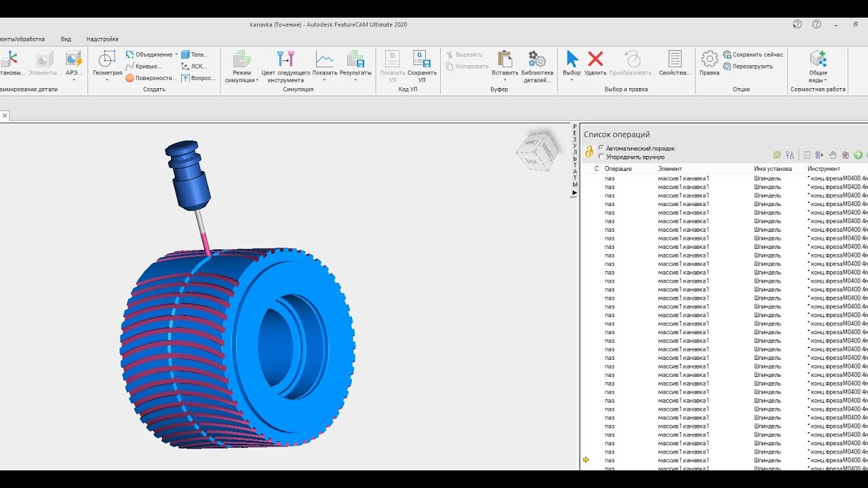Click the Объединение curves tool
Screen dimensions: 868x488
click(x=149, y=54)
